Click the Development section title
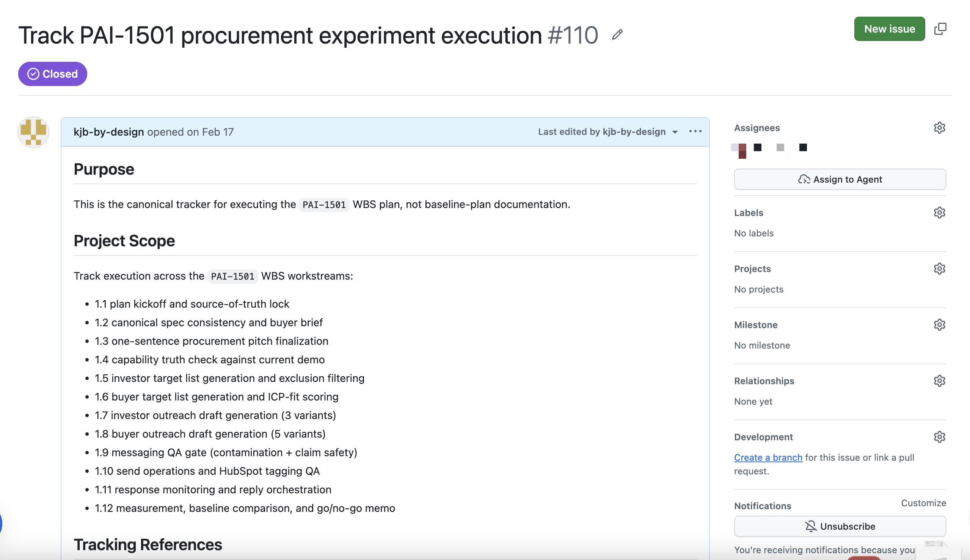Image resolution: width=970 pixels, height=560 pixels. click(763, 437)
